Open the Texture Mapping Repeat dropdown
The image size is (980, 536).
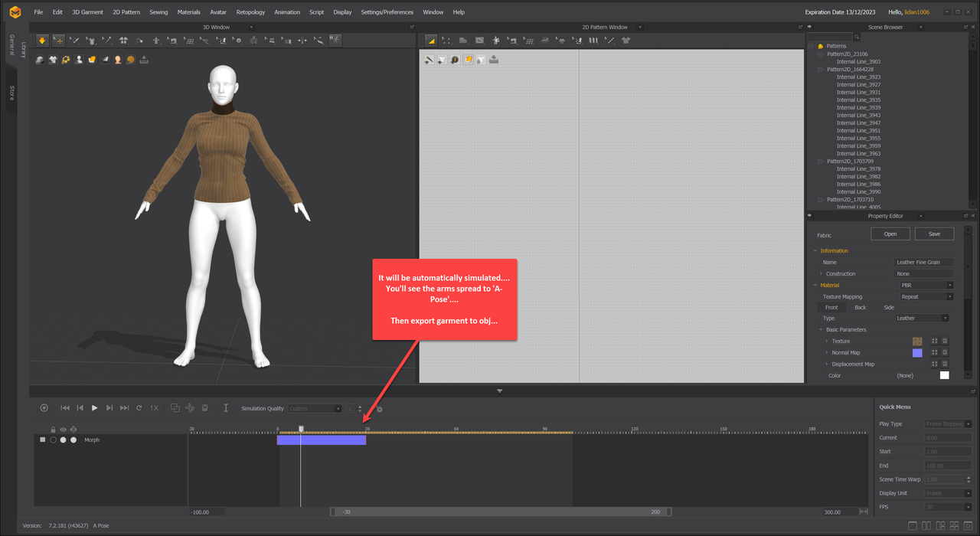(926, 297)
